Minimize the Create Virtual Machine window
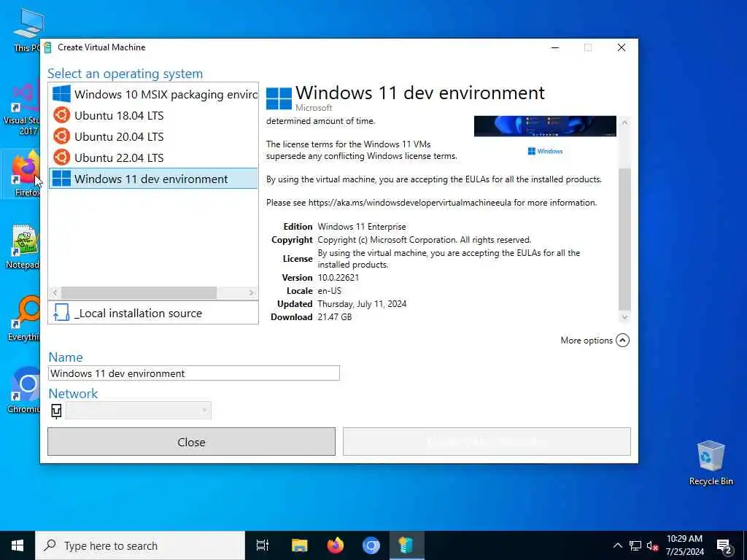Screen dimensions: 747x560 pyautogui.click(x=555, y=47)
